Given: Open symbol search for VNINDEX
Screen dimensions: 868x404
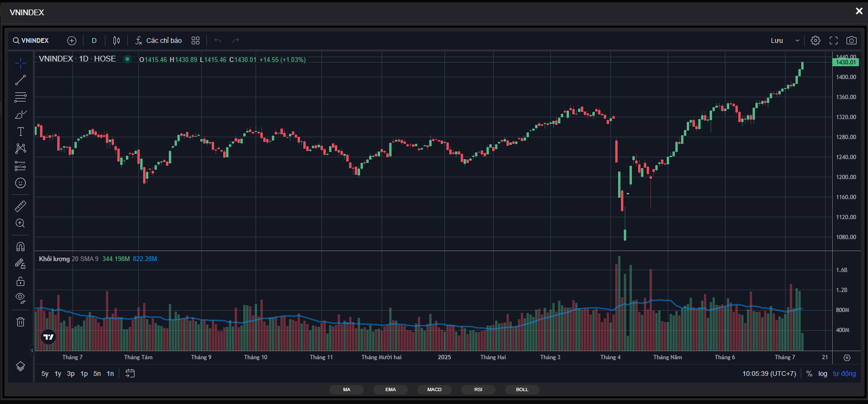Looking at the screenshot, I should tap(31, 40).
